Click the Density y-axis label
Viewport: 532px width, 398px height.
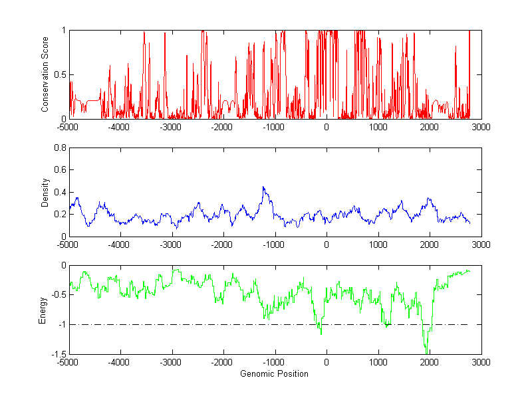45,193
